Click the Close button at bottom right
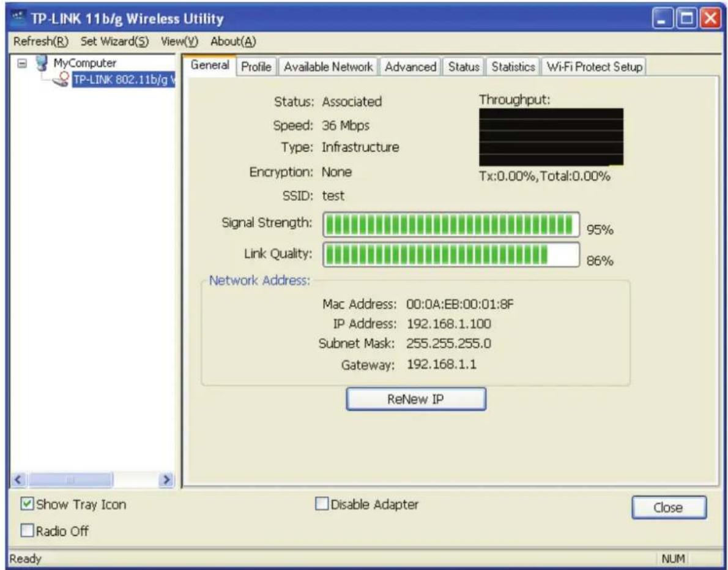The width and height of the screenshot is (728, 570). (669, 508)
